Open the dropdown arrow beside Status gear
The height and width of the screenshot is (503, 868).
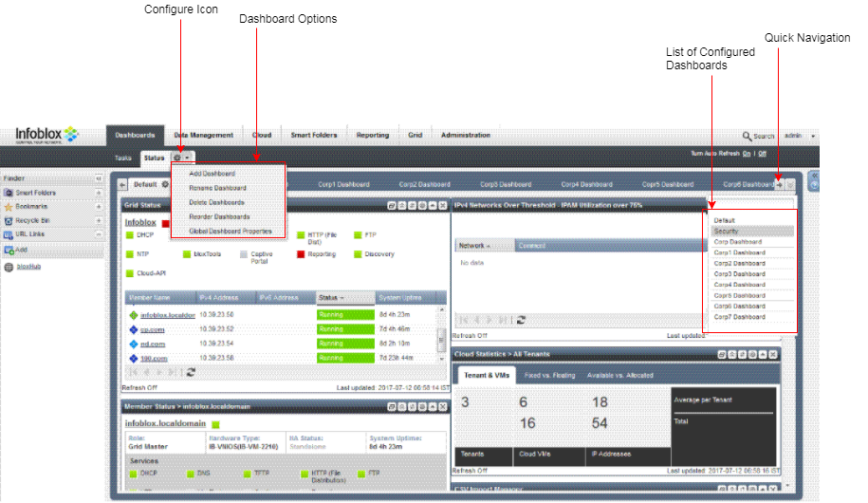[187, 158]
